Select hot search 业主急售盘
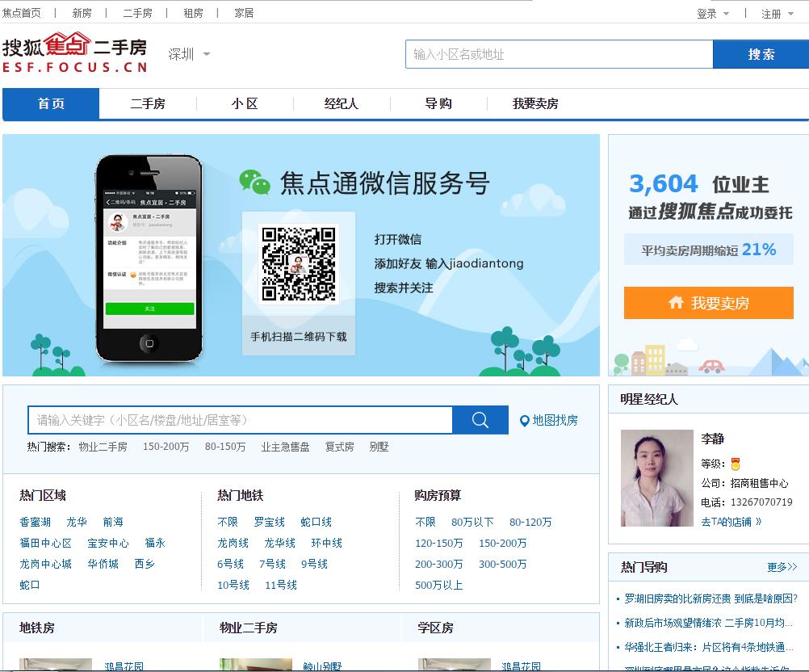The width and height of the screenshot is (809, 672). 285,447
